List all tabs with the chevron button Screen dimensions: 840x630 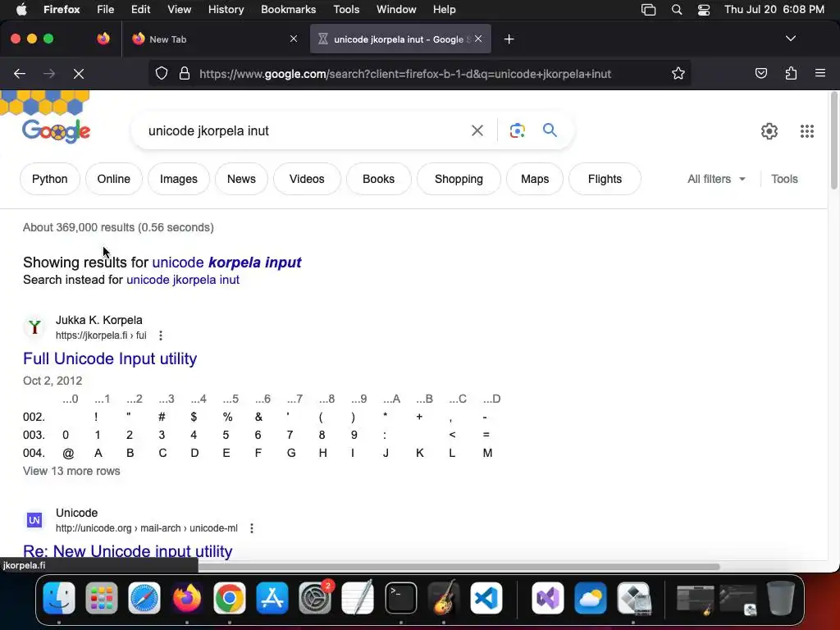(790, 39)
